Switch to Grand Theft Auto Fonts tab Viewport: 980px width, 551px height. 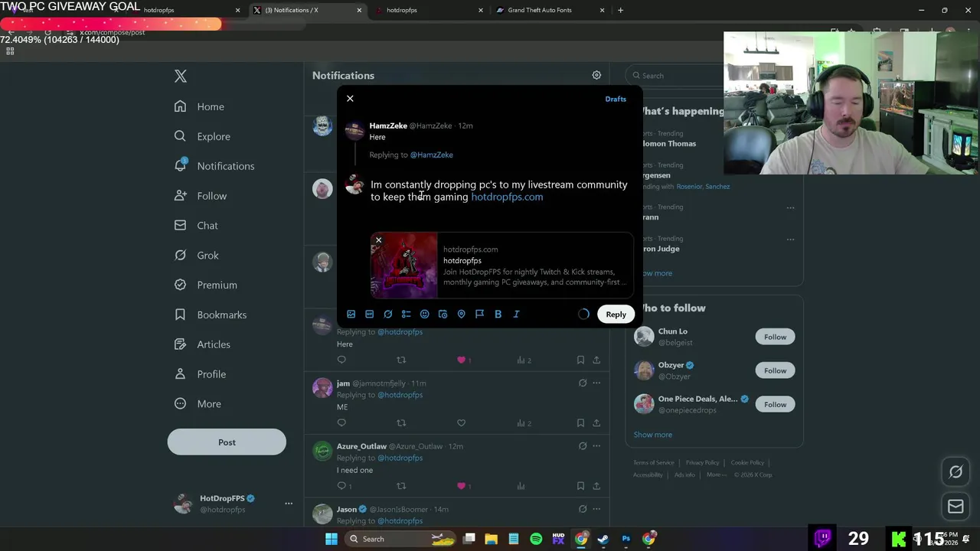(x=541, y=10)
